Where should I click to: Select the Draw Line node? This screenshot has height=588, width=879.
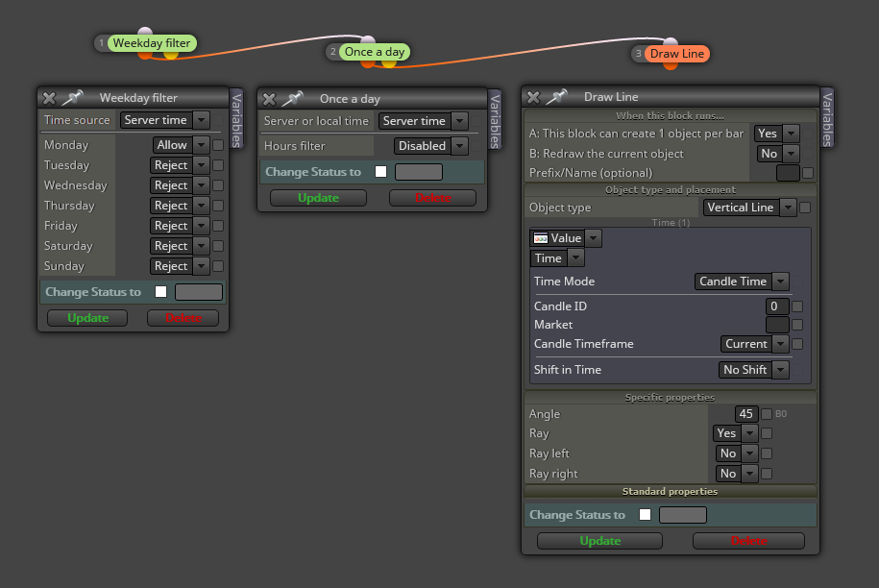[676, 54]
